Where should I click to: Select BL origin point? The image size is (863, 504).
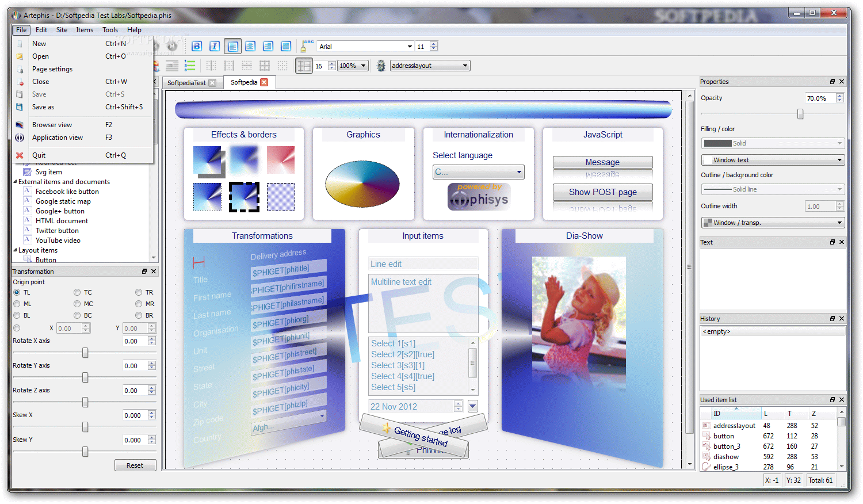tap(17, 315)
